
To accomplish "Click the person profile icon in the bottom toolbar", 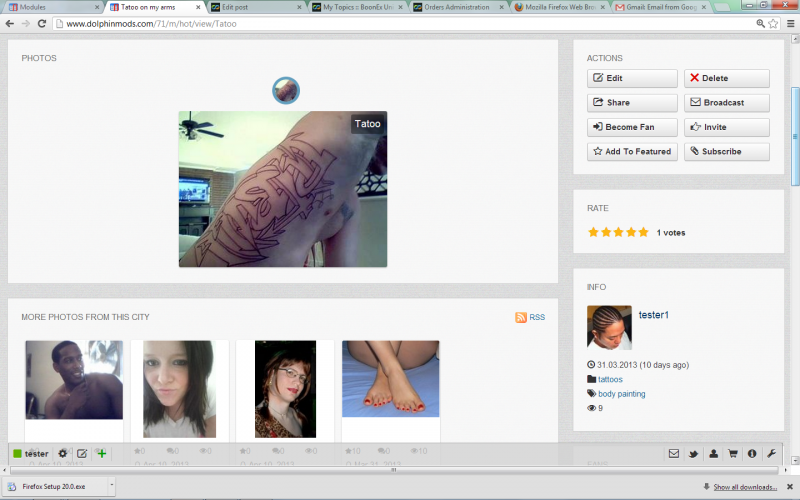I will (x=713, y=453).
